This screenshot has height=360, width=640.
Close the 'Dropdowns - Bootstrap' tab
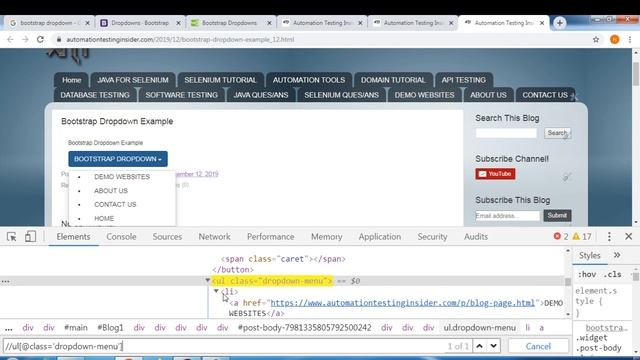(178, 23)
